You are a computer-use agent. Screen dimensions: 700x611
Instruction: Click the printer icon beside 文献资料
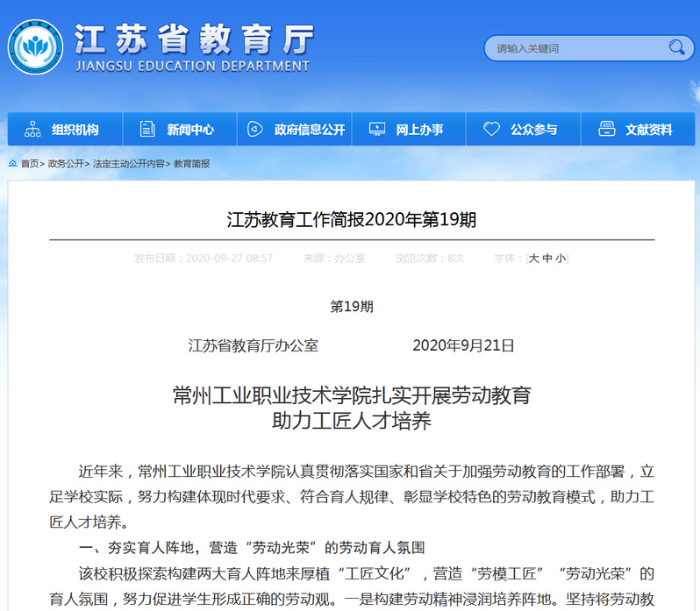coord(606,129)
